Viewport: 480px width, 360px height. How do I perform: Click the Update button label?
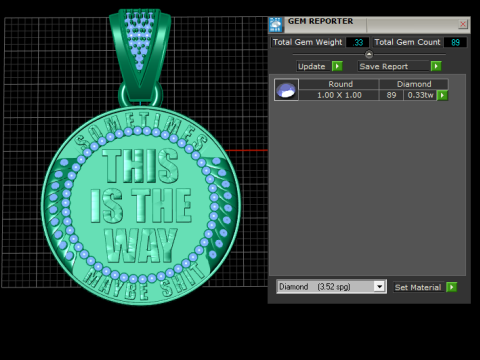(x=312, y=66)
